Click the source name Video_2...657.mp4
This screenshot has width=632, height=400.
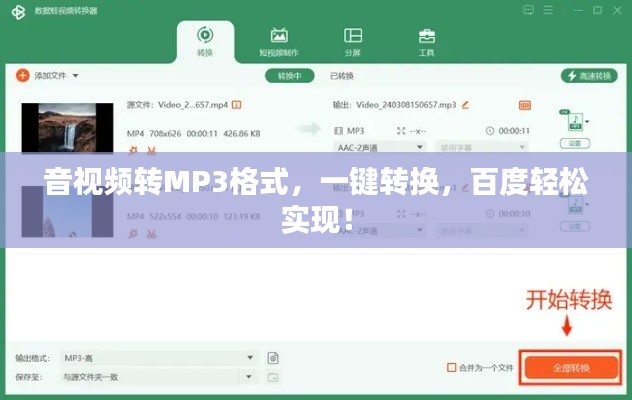coord(193,105)
